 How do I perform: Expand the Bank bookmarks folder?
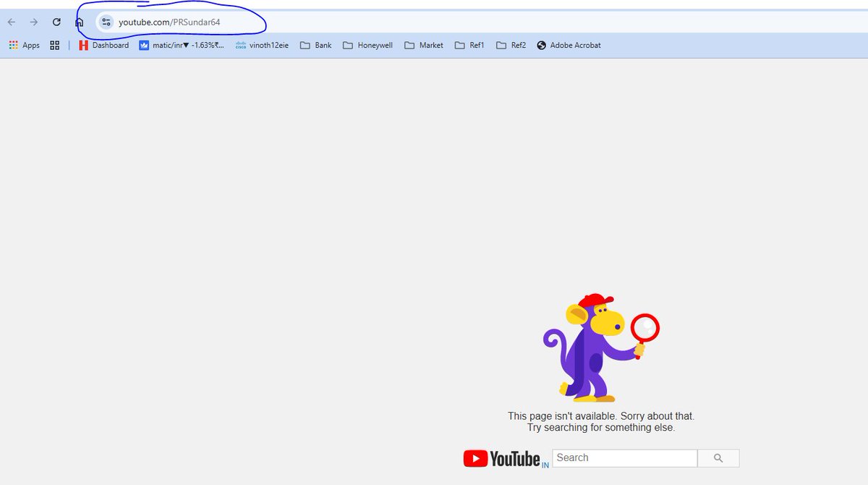(x=316, y=45)
